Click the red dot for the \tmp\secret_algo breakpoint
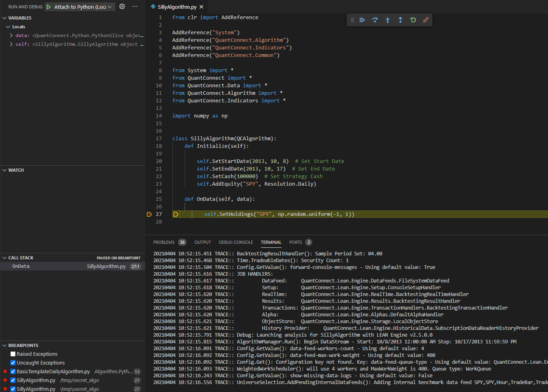The height and width of the screenshot is (392, 548). 5,389
